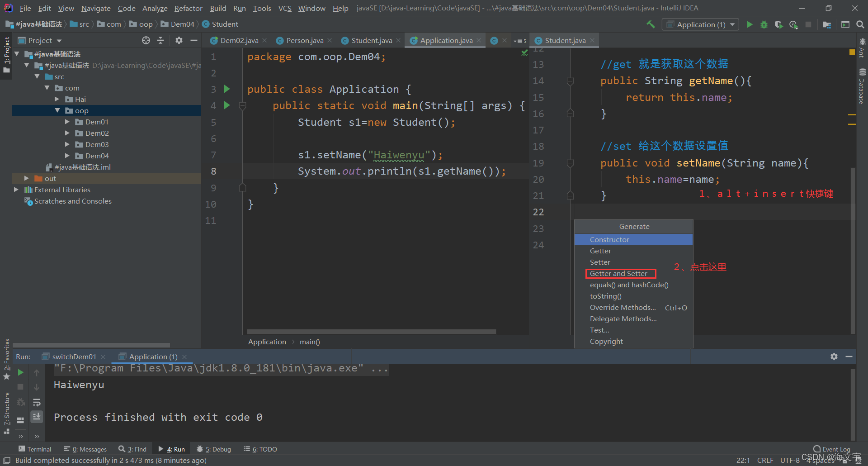Click down stack trace arrow in Run panel
Viewport: 868px width, 466px height.
tap(37, 387)
